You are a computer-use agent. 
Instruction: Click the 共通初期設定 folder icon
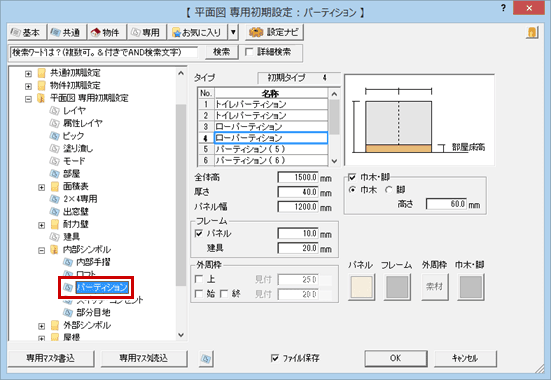coord(42,73)
